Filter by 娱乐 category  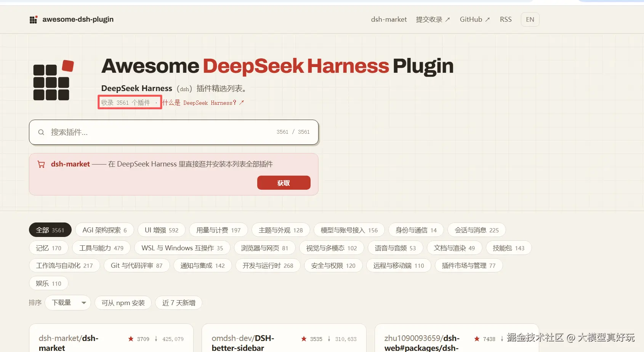[49, 283]
